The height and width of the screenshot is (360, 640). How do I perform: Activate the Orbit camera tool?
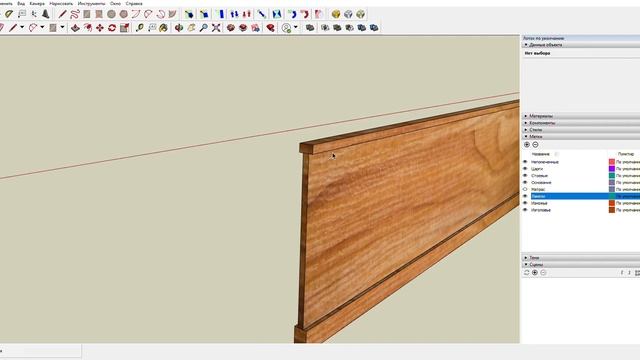[179, 28]
